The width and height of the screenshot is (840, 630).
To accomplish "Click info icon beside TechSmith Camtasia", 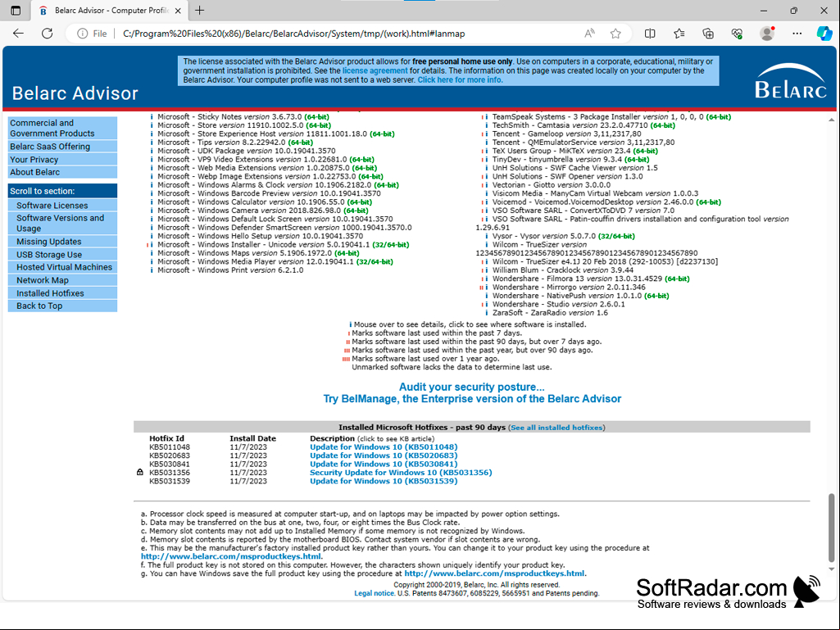I will [x=487, y=125].
